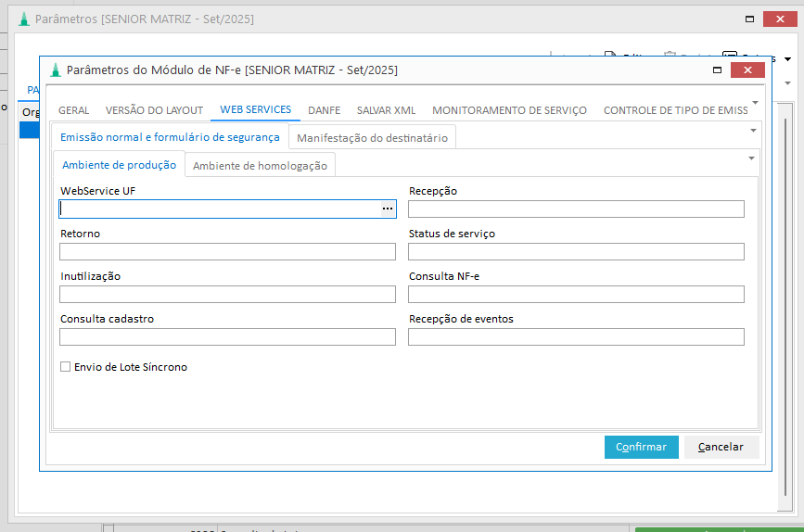Click the Recepção input field
The height and width of the screenshot is (532, 804).
coord(576,209)
